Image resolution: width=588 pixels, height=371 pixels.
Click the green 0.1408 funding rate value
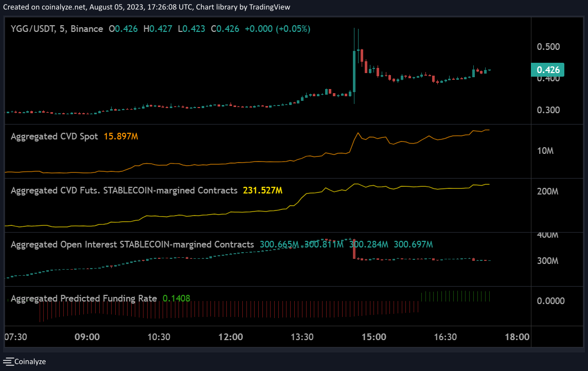pos(176,298)
